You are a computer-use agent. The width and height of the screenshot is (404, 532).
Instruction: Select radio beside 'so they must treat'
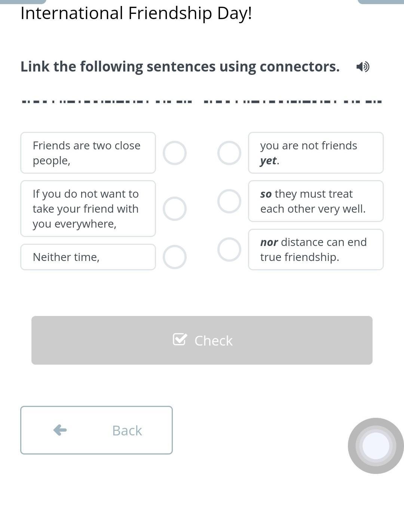point(229,201)
